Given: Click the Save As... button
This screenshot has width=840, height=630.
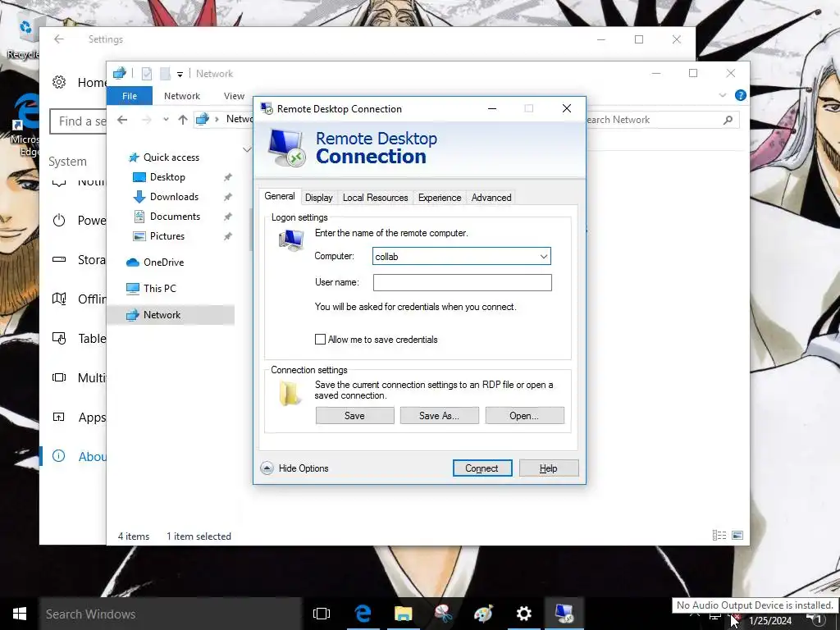Looking at the screenshot, I should point(440,416).
